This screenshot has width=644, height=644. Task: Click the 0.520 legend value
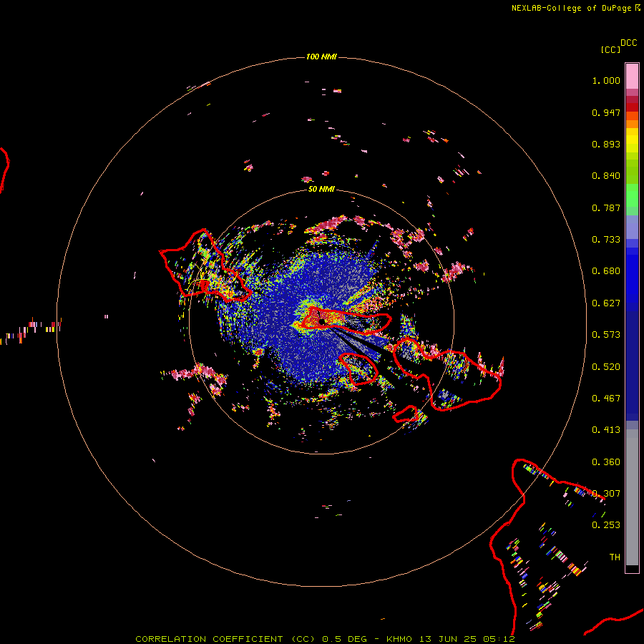606,367
